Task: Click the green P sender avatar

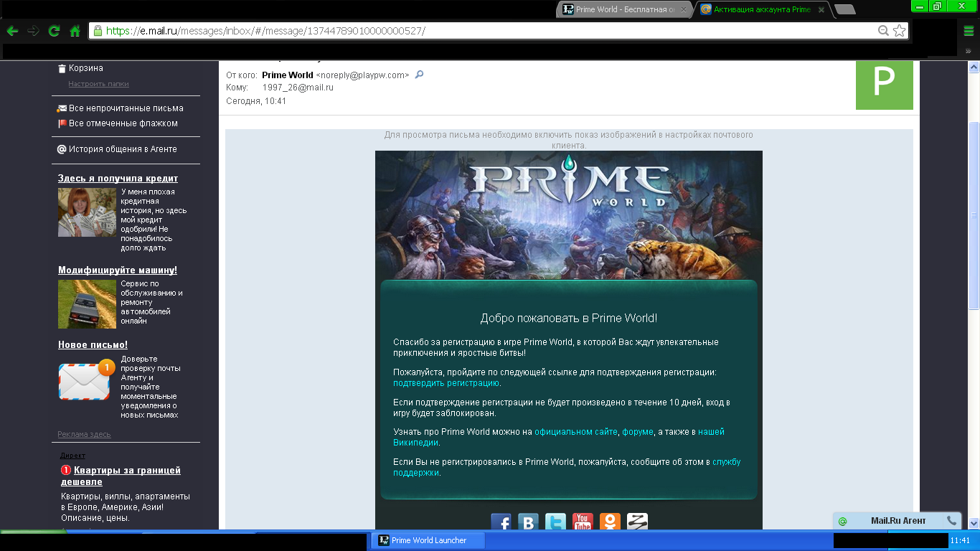Action: click(x=884, y=84)
